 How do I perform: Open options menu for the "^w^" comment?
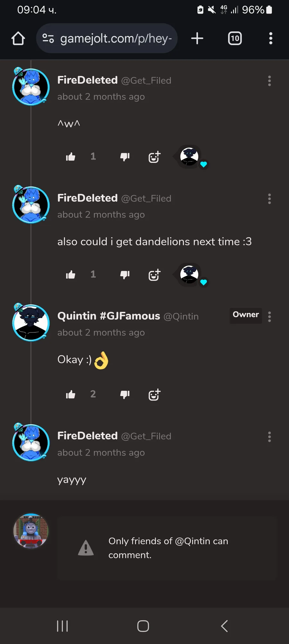[x=269, y=81]
